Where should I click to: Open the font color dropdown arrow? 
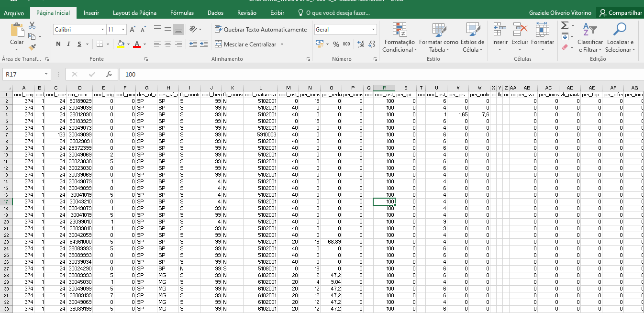click(144, 45)
